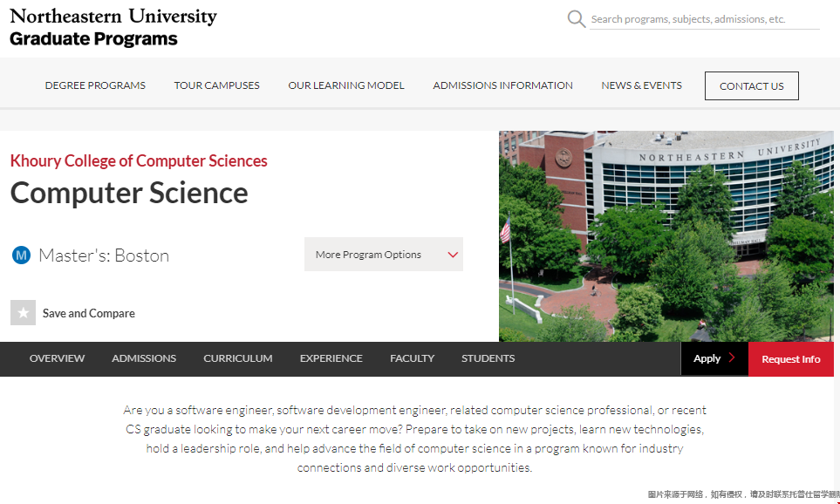The image size is (840, 504).
Task: Open the Students tab
Action: click(x=488, y=358)
